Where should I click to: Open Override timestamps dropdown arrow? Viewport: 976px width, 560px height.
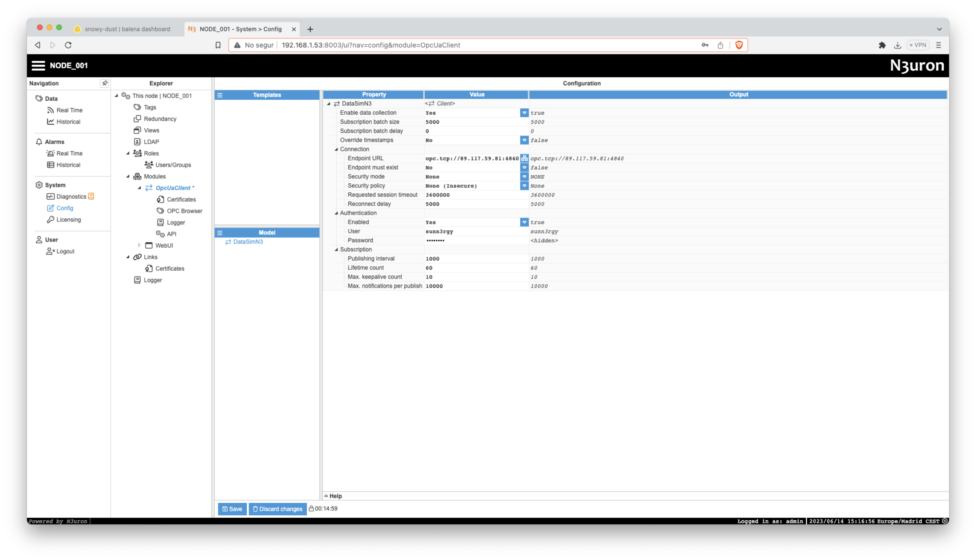click(524, 140)
